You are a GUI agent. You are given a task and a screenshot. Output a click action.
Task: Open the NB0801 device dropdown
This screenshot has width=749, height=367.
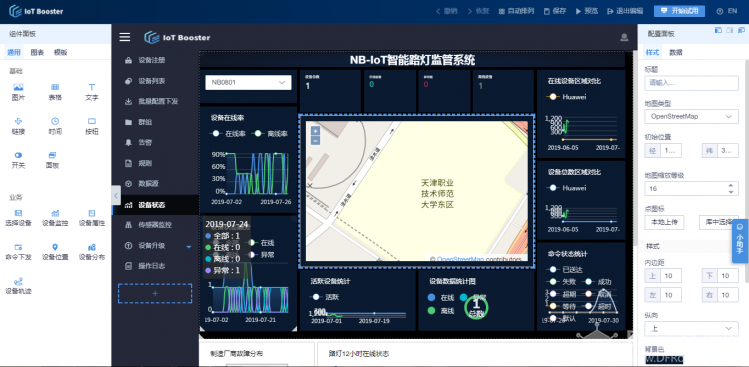(248, 82)
